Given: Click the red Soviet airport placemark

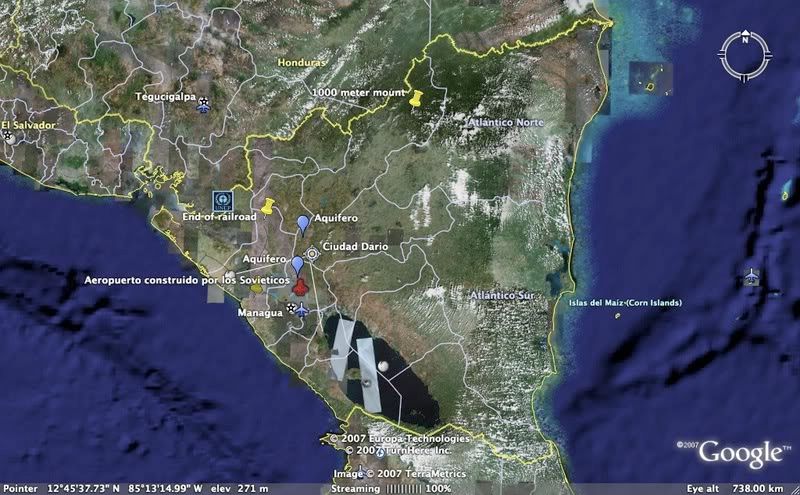Looking at the screenshot, I should 299,284.
